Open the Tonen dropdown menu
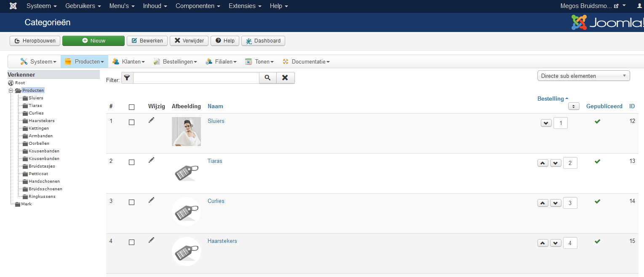 point(259,61)
